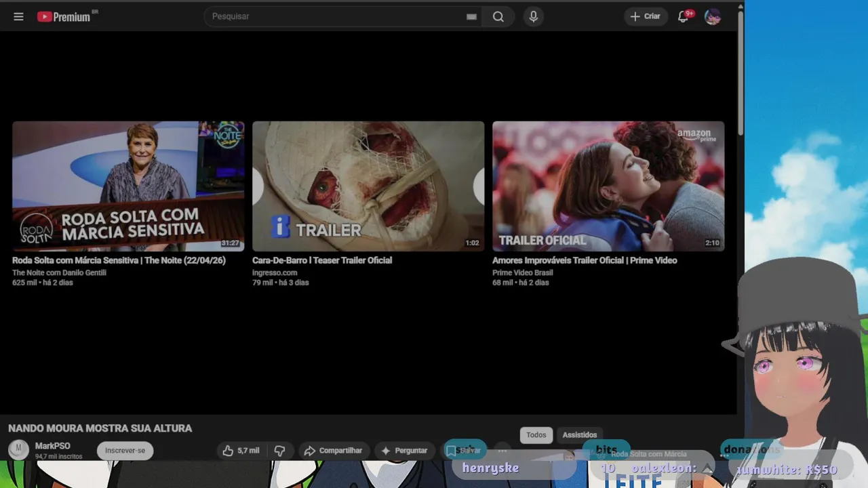Viewport: 868px width, 488px height.
Task: Open the MarkPSO channel name
Action: [x=52, y=446]
